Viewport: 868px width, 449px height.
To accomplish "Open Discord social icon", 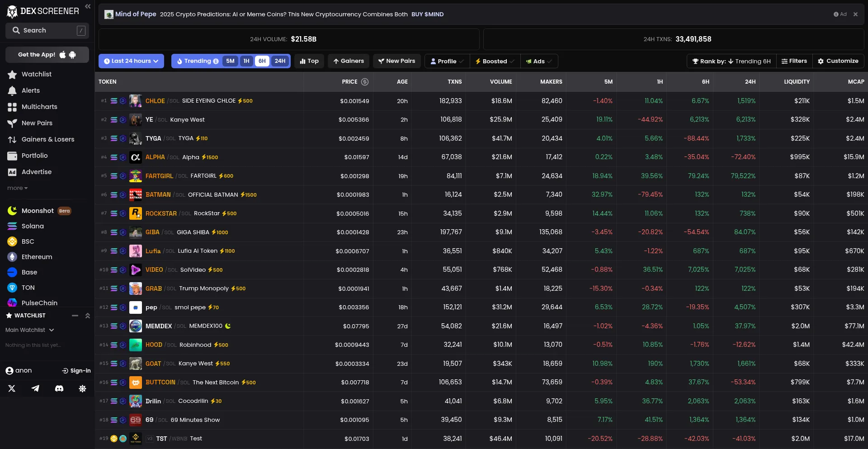I will click(x=59, y=388).
